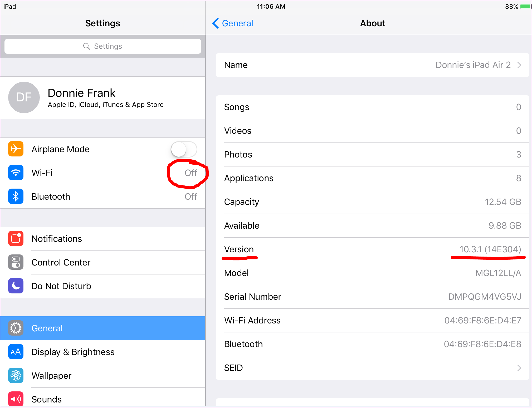Tap the Bluetooth sidebar icon

[x=16, y=196]
